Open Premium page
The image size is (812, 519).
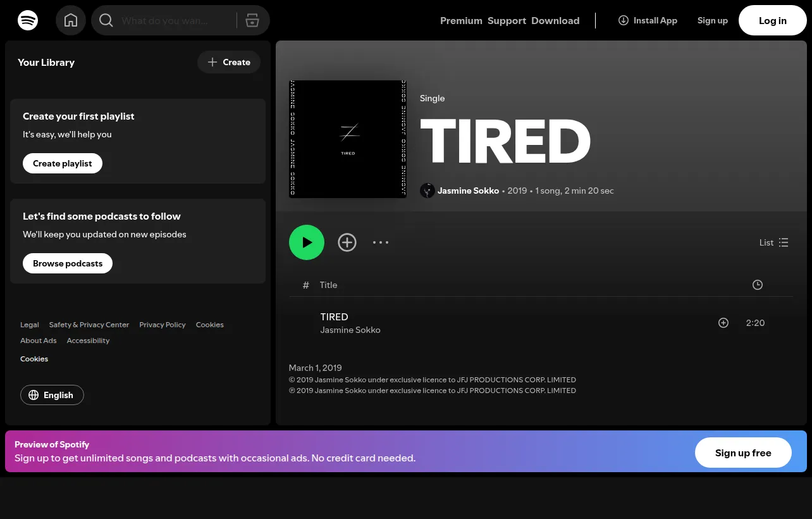point(461,20)
